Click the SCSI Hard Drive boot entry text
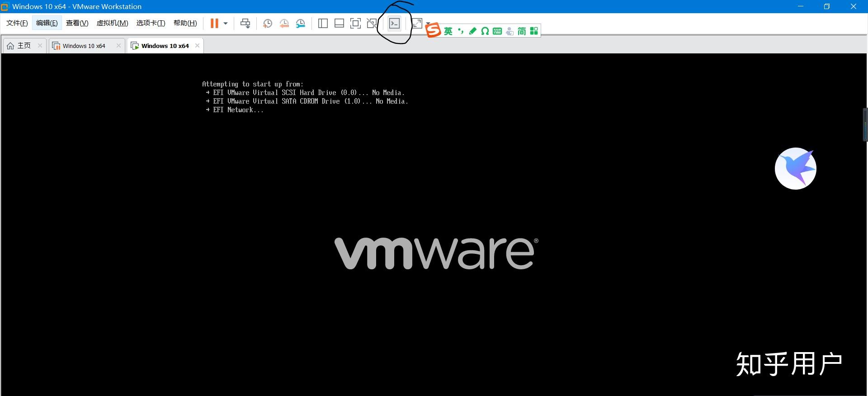Image resolution: width=868 pixels, height=396 pixels. coord(305,92)
